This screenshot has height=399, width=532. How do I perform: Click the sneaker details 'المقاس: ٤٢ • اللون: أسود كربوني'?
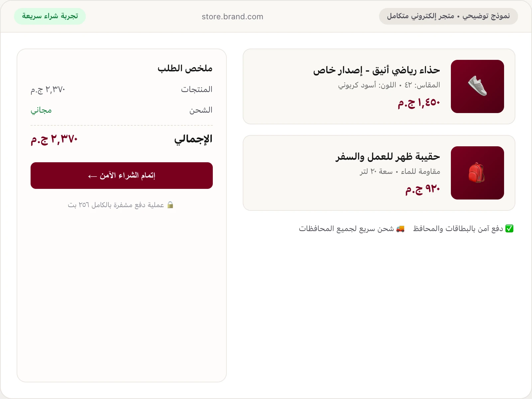389,85
